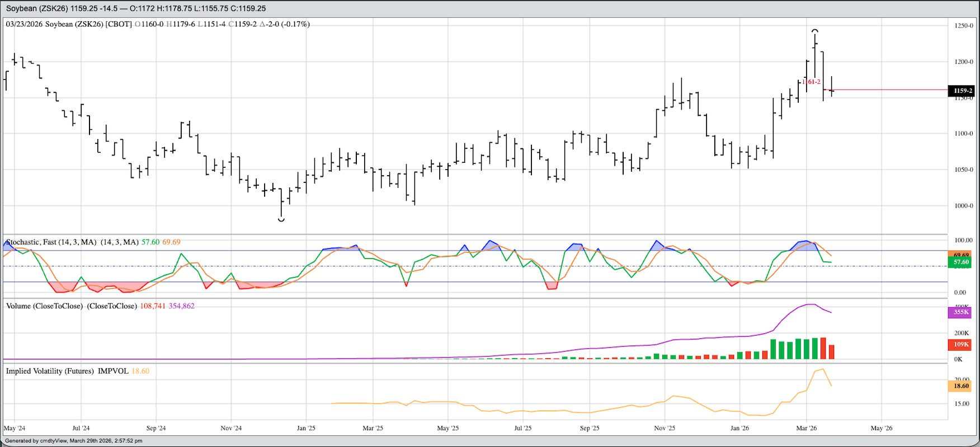Click the purple 355K open interest tag

coord(960,312)
